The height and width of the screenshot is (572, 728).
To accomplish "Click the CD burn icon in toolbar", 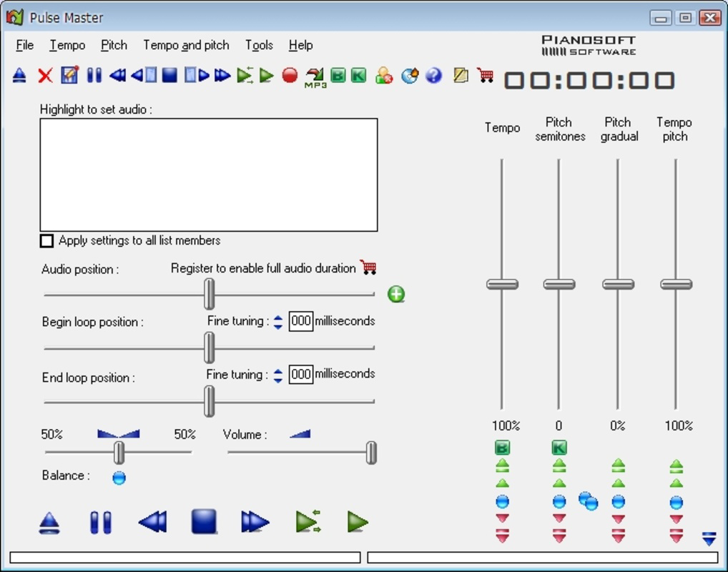I will 410,75.
